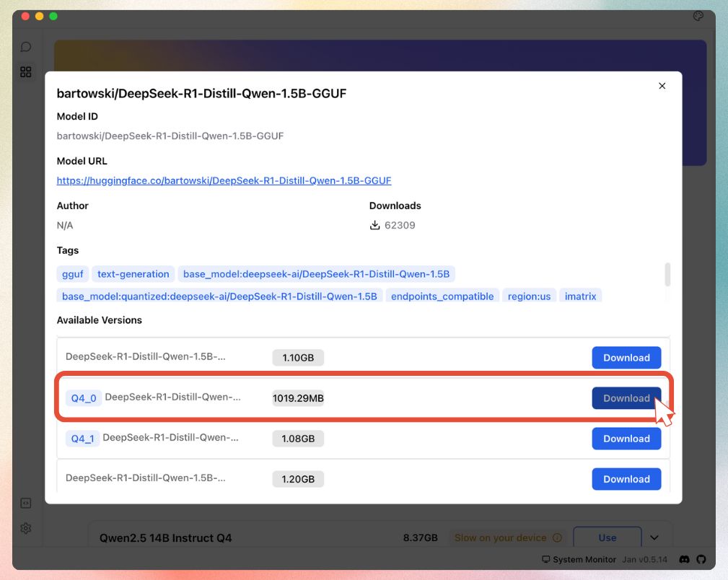This screenshot has width=728, height=580.
Task: Close the model details dialog
Action: coord(662,86)
